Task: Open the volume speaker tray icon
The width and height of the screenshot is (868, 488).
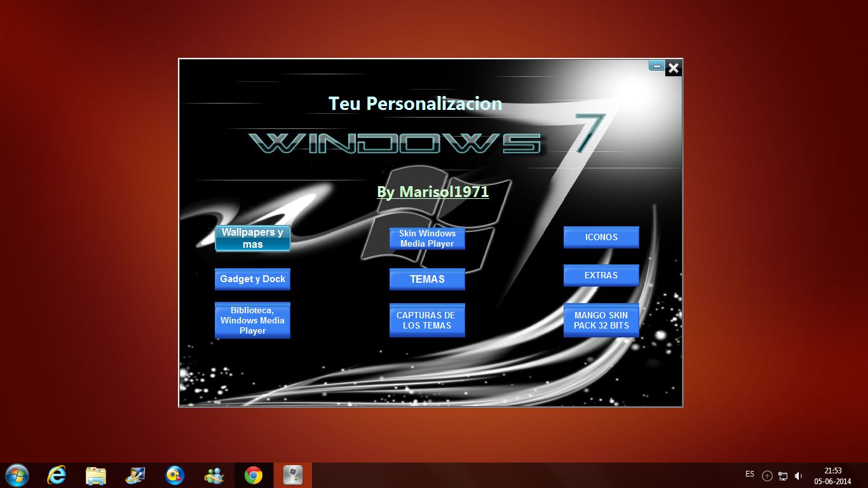Action: [799, 475]
